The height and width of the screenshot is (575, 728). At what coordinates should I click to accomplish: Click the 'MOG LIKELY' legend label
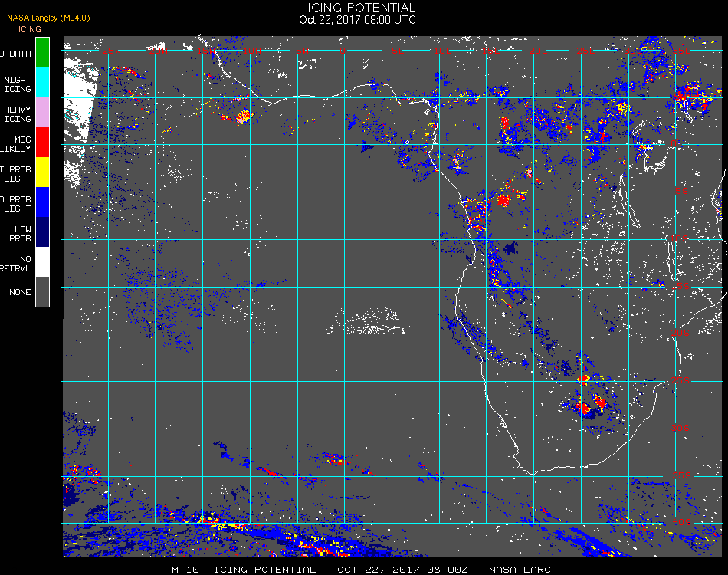(15, 144)
